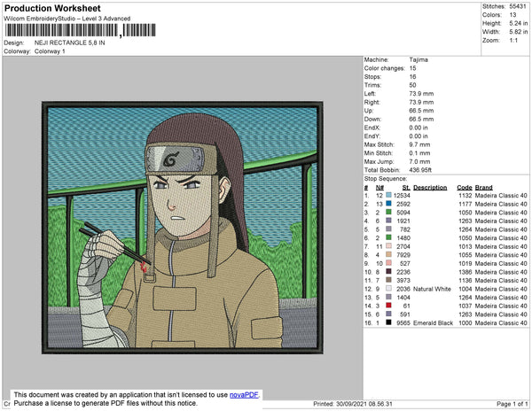The image size is (532, 411).
Task: Select the brown swatch for code 1136
Action: 388,280
